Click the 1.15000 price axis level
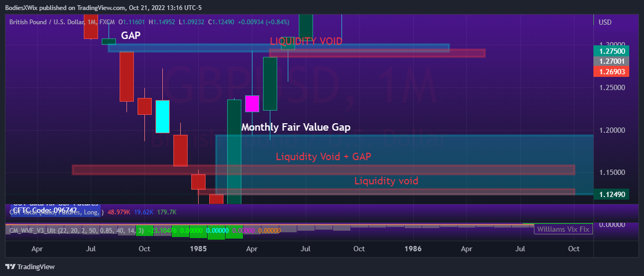The width and height of the screenshot is (644, 276). pyautogui.click(x=611, y=173)
